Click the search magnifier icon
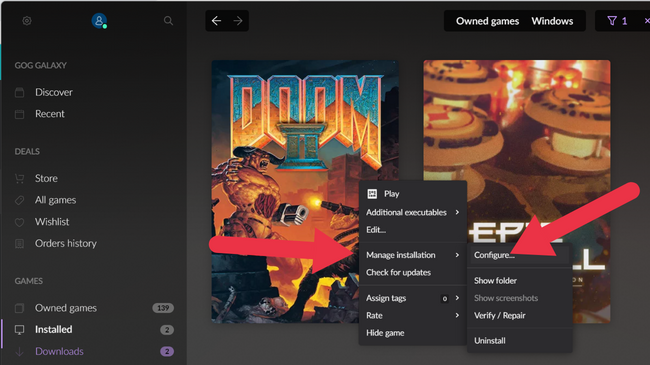This screenshot has height=365, width=650. point(168,21)
